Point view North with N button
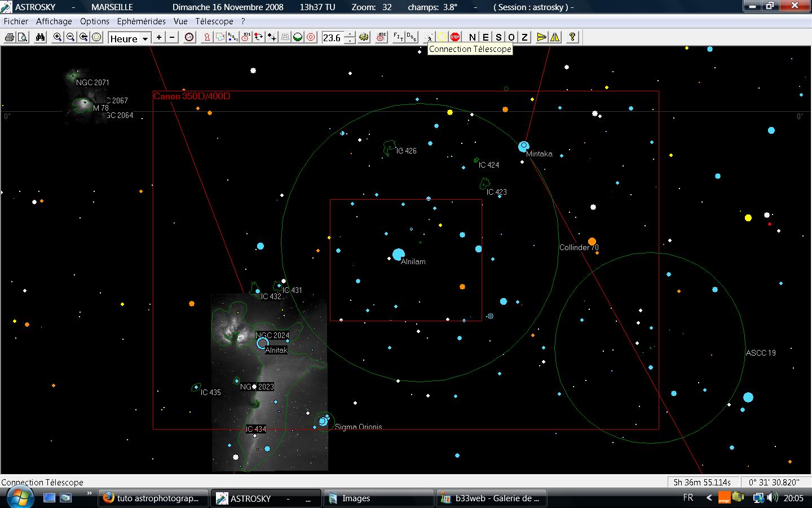812x508 pixels. (x=473, y=37)
